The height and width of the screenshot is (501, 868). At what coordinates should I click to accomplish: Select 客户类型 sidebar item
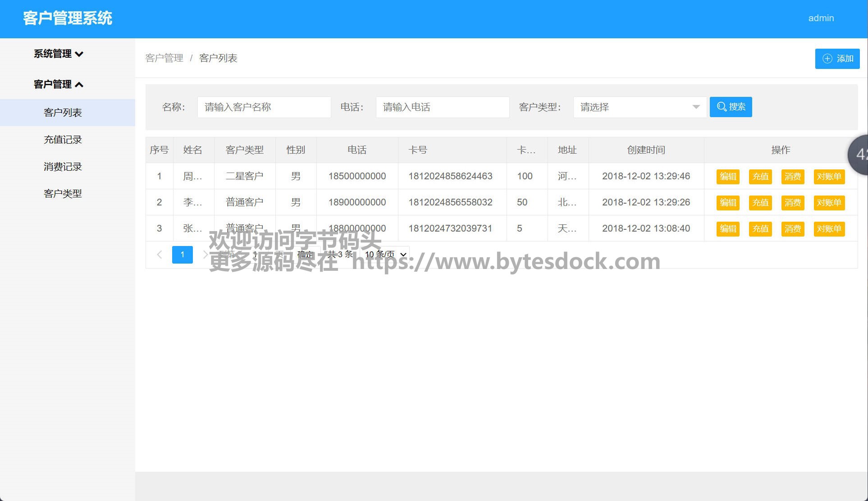click(x=63, y=194)
